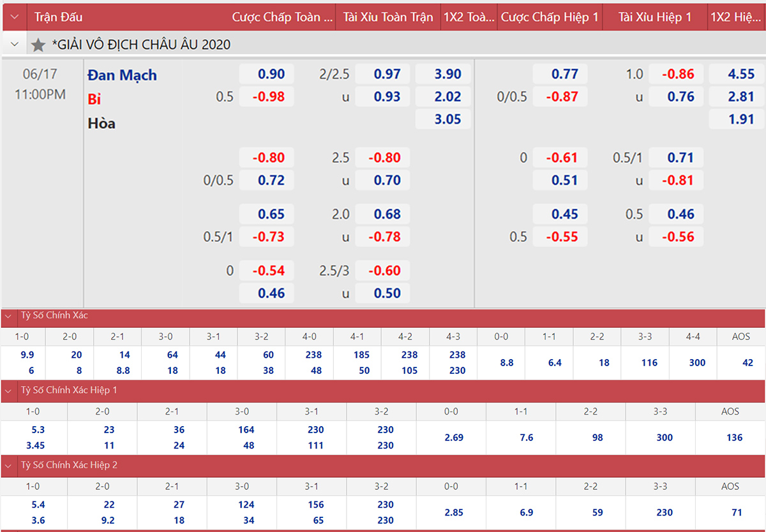Click the Cược Chấp Toàn Trận column header
The width and height of the screenshot is (766, 532).
pyautogui.click(x=282, y=17)
